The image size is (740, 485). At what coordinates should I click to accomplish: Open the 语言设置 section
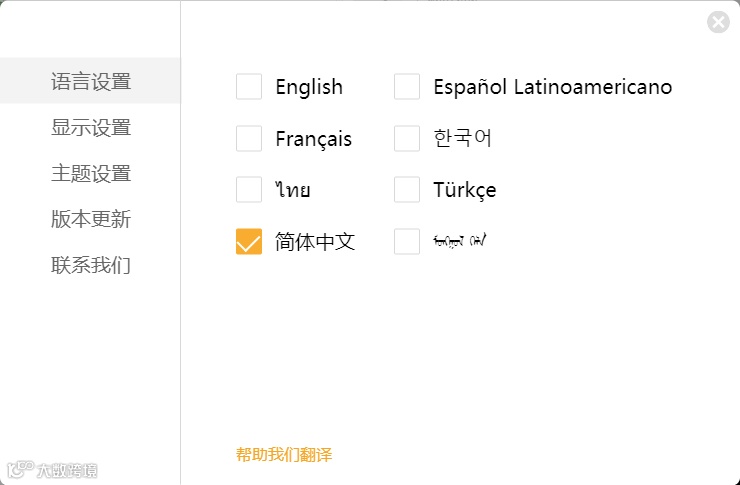91,81
